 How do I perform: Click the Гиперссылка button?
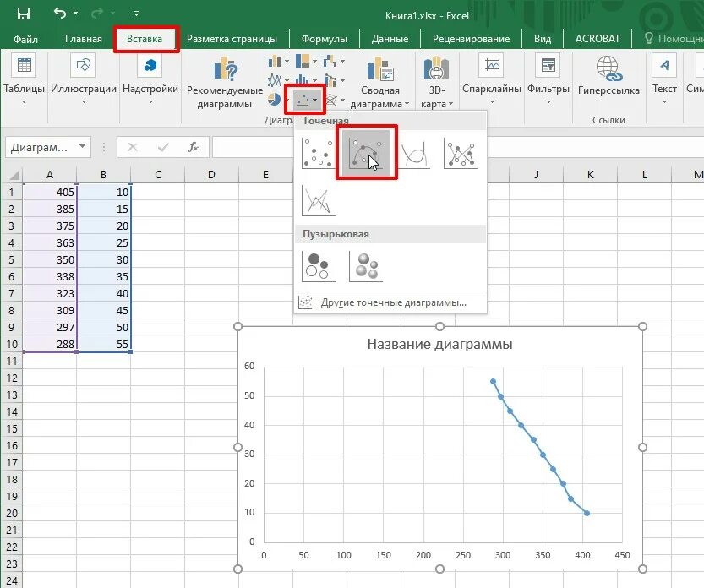(x=608, y=75)
